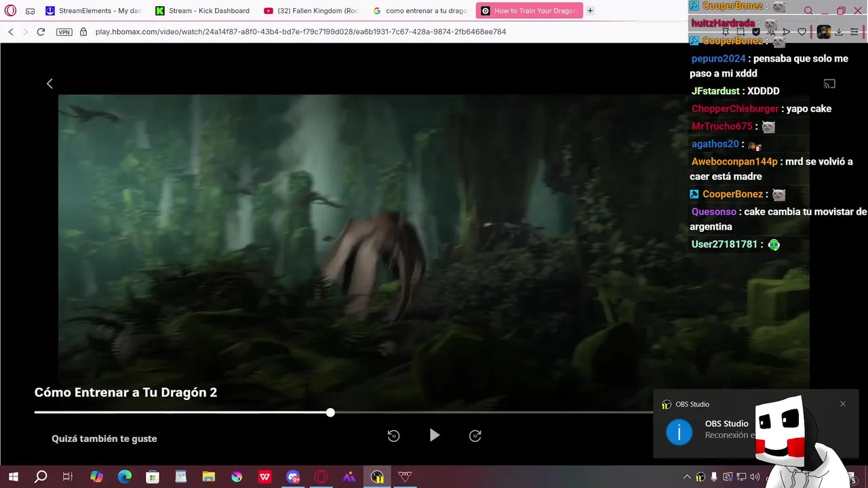This screenshot has height=488, width=868.
Task: Open the page translate icon
Action: (771, 32)
